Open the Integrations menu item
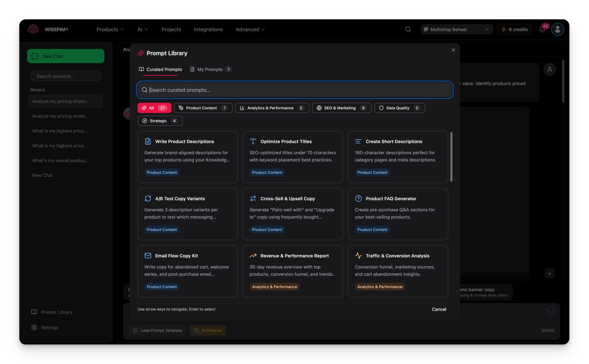Image resolution: width=589 pixels, height=364 pixels. [x=208, y=29]
